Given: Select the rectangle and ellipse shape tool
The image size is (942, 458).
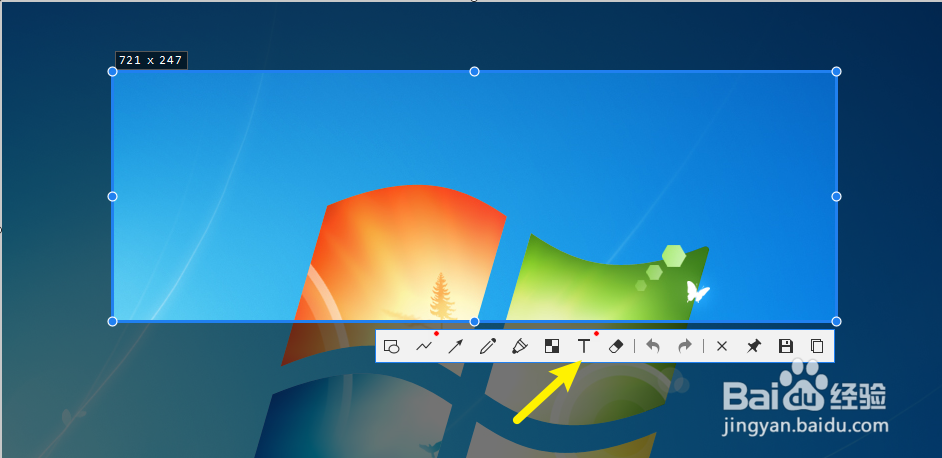Looking at the screenshot, I should [392, 346].
